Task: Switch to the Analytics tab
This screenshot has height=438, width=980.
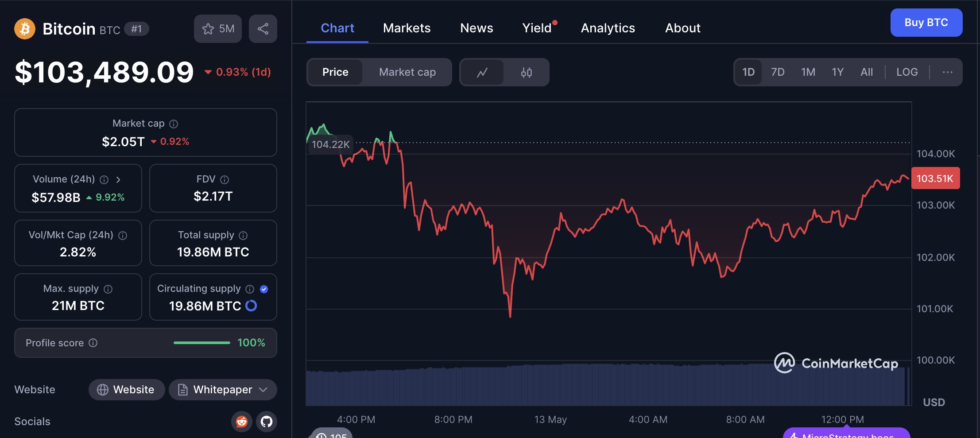Action: [608, 28]
